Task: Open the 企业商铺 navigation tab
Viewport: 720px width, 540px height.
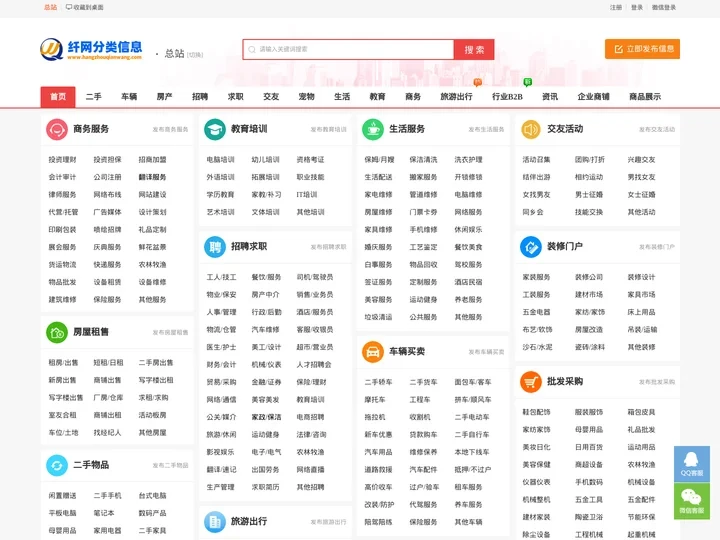Action: pos(593,97)
